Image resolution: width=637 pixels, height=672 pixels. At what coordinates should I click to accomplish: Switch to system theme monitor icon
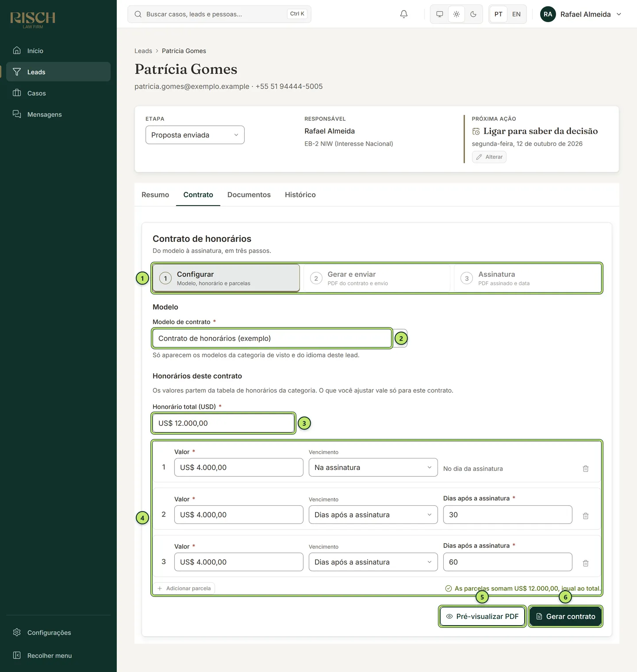click(x=440, y=14)
